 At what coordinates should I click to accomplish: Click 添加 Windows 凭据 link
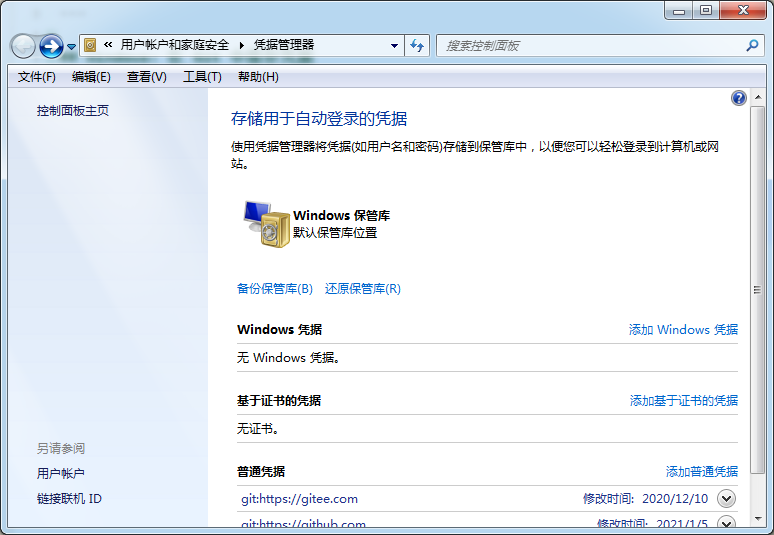[x=683, y=330]
